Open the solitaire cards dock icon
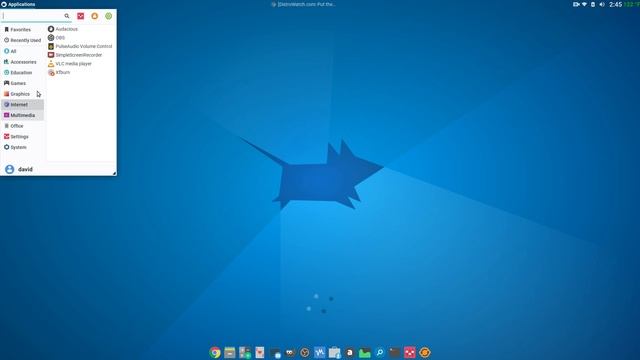The width and height of the screenshot is (640, 360). (260, 352)
